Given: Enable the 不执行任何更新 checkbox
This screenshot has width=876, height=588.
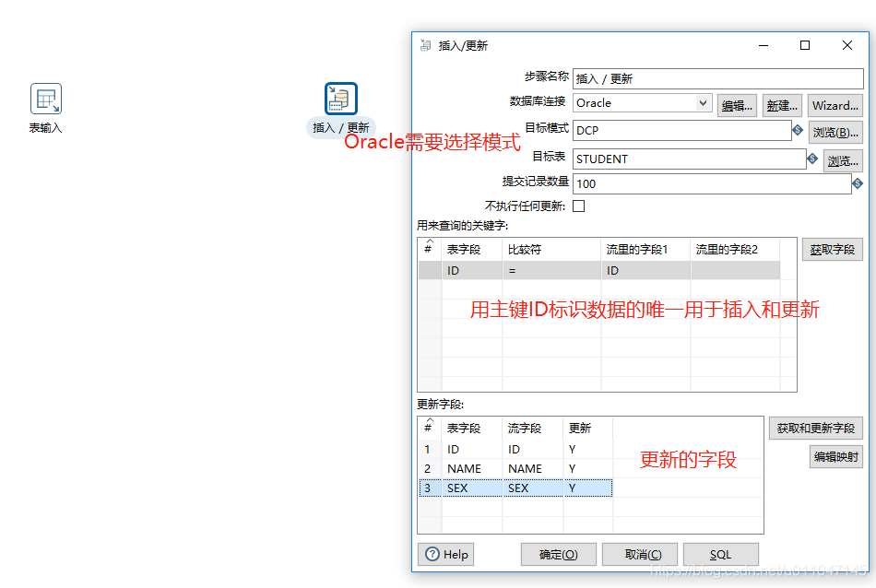Looking at the screenshot, I should click(x=580, y=205).
